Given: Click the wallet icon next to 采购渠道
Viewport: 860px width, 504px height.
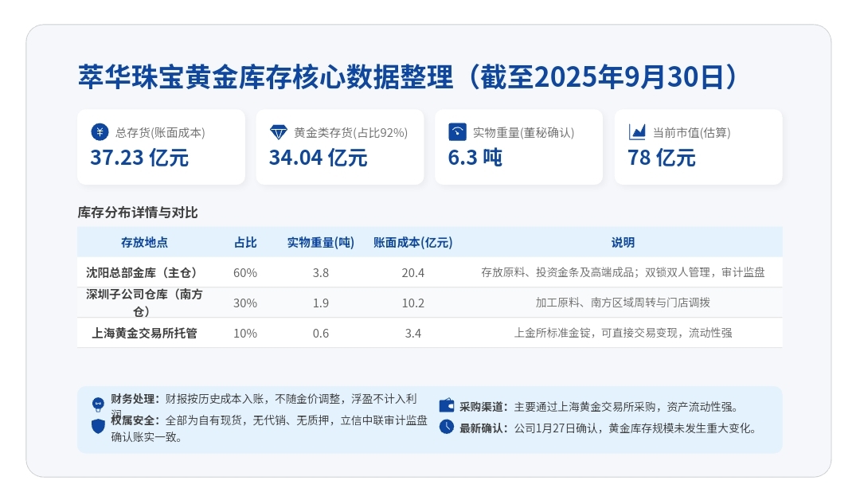Looking at the screenshot, I should [x=447, y=406].
